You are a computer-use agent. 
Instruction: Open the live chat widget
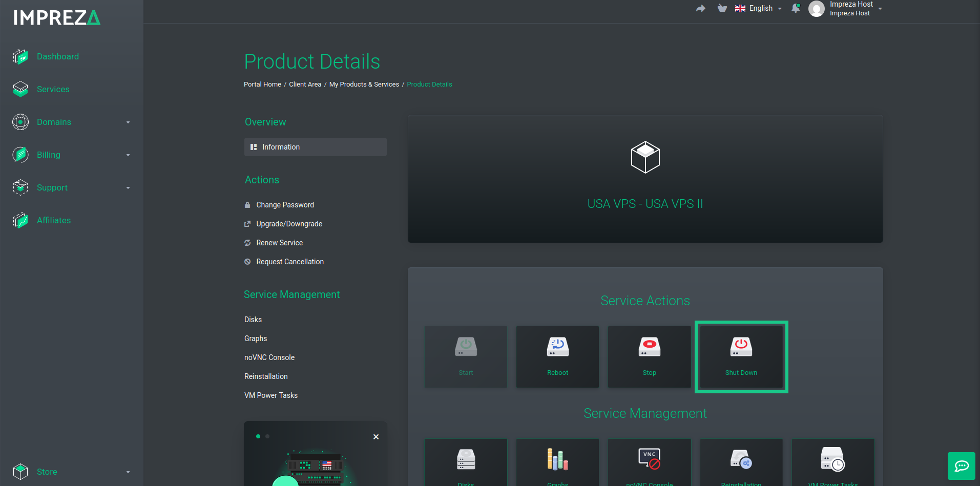(962, 466)
